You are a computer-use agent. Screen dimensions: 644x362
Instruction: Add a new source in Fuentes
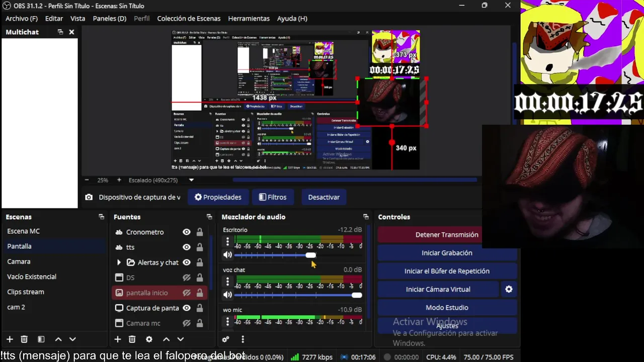pyautogui.click(x=118, y=339)
